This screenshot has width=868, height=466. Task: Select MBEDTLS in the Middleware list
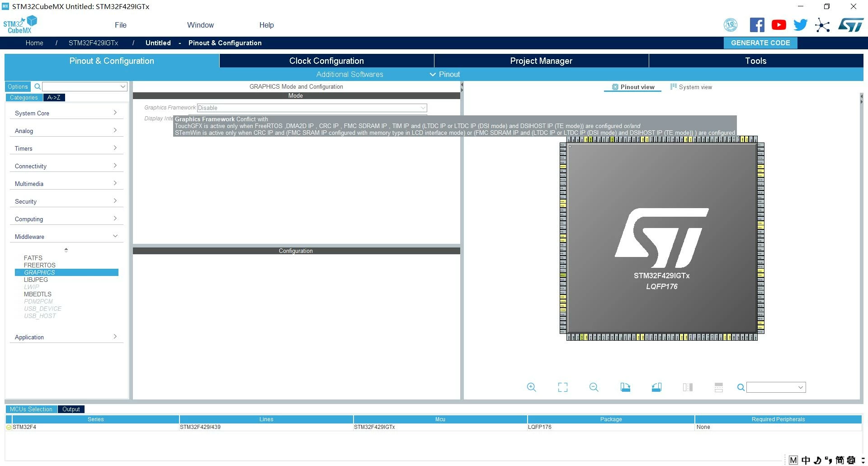point(38,294)
